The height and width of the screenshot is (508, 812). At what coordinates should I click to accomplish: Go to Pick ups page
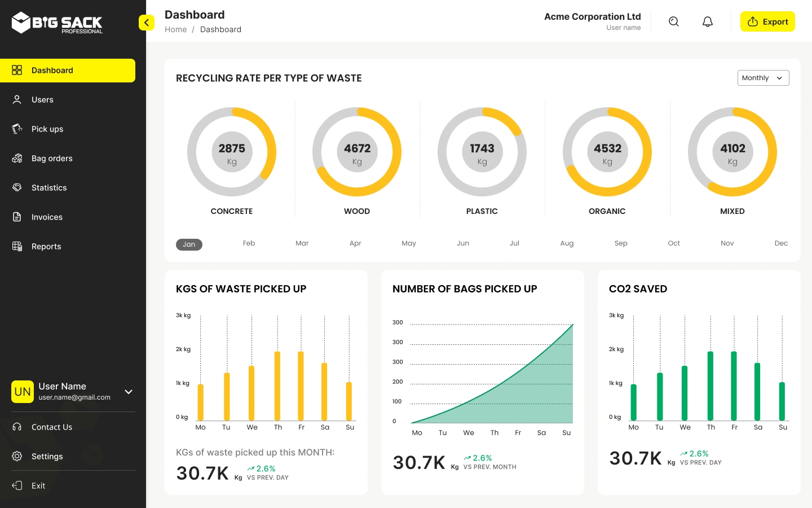[x=68, y=129]
